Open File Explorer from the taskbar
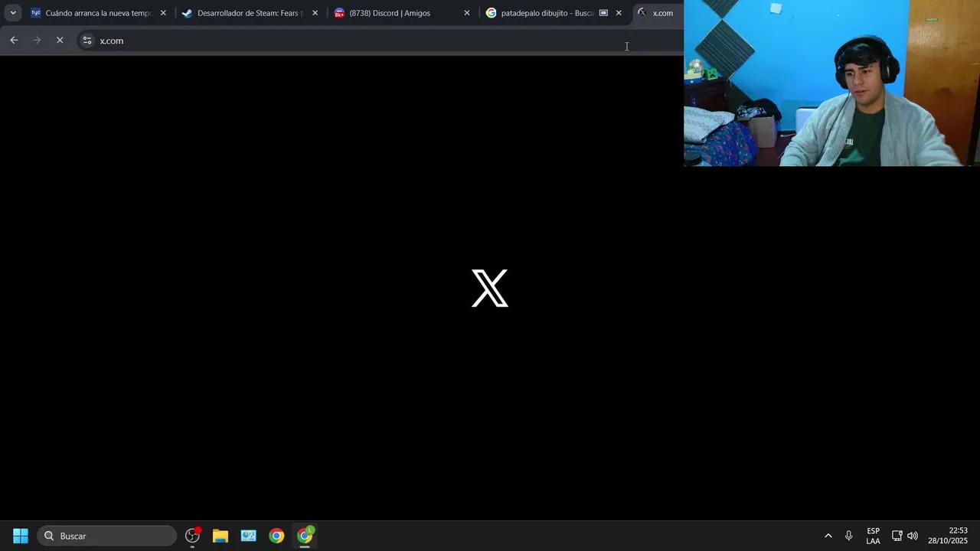 (220, 536)
